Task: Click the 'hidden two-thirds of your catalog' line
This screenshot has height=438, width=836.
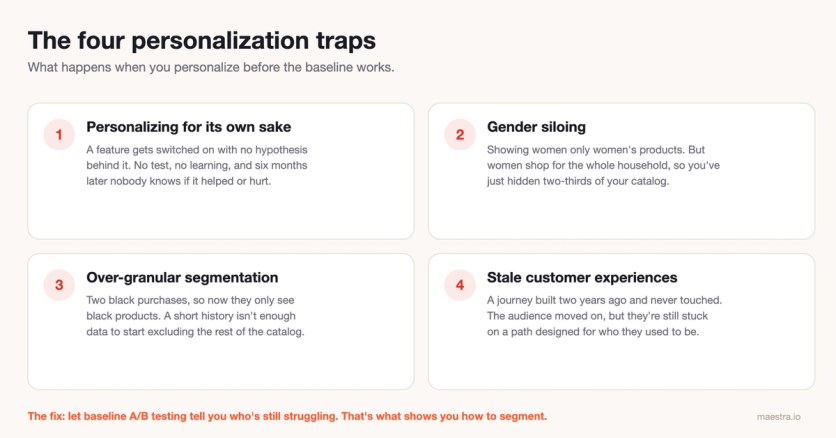Action: coord(578,181)
